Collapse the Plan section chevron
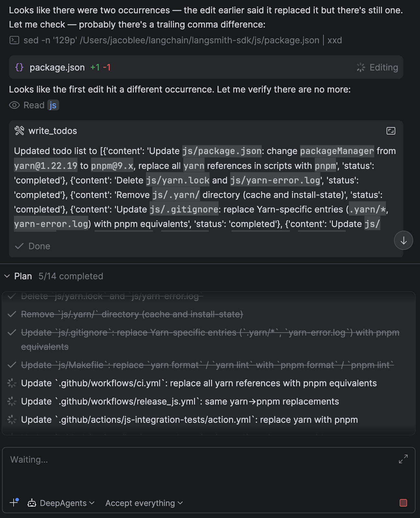This screenshot has height=518, width=420. tap(7, 276)
